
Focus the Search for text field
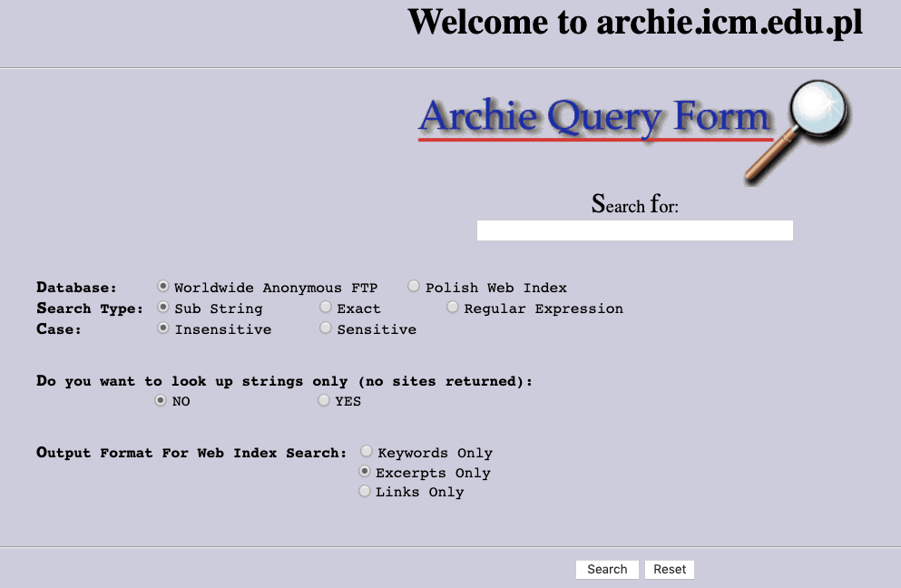click(634, 230)
